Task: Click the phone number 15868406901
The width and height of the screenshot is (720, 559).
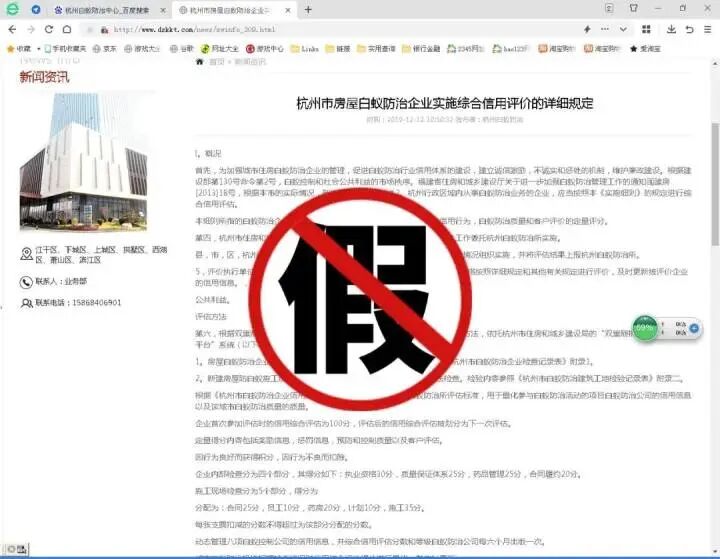Action: point(97,303)
